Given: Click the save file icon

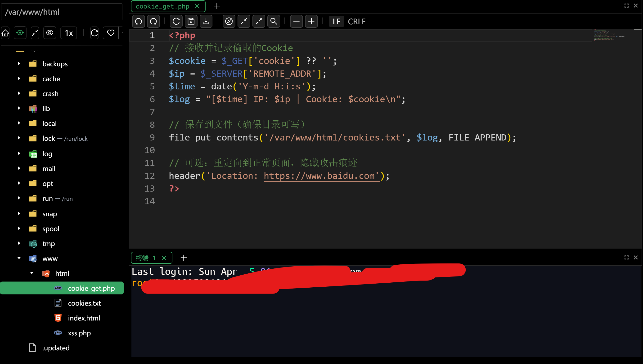Looking at the screenshot, I should [x=191, y=22].
